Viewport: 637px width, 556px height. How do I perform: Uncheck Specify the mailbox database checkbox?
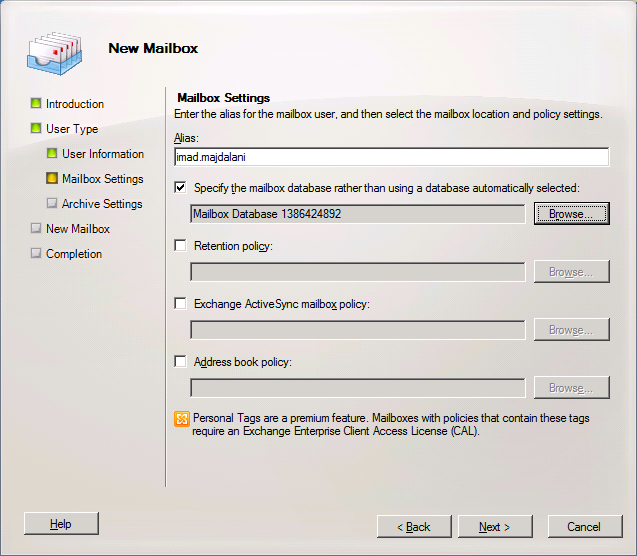click(x=180, y=188)
